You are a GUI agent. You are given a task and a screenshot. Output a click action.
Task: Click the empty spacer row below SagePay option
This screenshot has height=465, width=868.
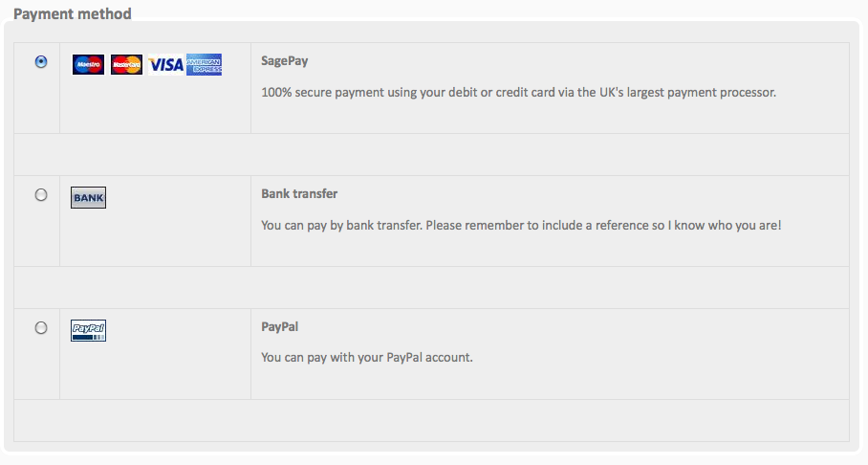[x=432, y=155]
